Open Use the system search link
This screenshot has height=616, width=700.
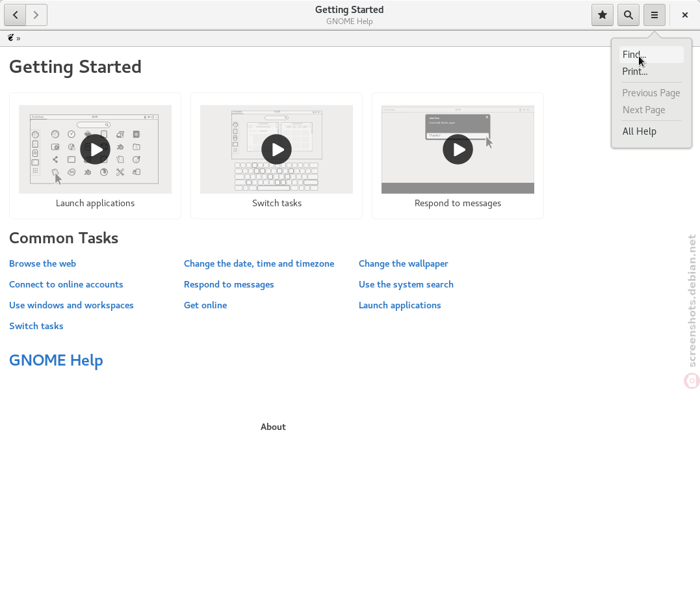tap(406, 284)
